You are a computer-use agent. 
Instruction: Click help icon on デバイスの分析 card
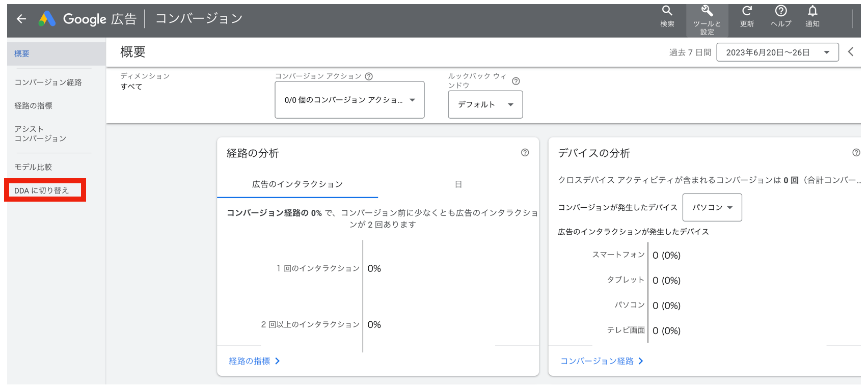pyautogui.click(x=856, y=153)
